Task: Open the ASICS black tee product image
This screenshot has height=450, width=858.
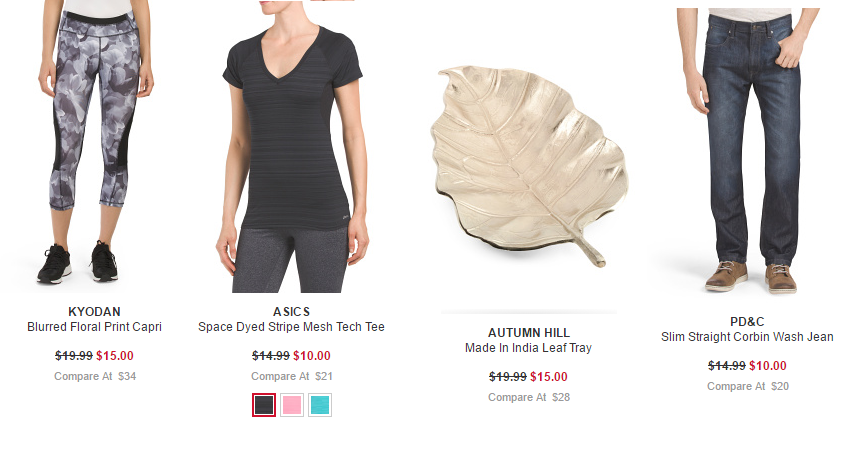Action: pos(292,146)
